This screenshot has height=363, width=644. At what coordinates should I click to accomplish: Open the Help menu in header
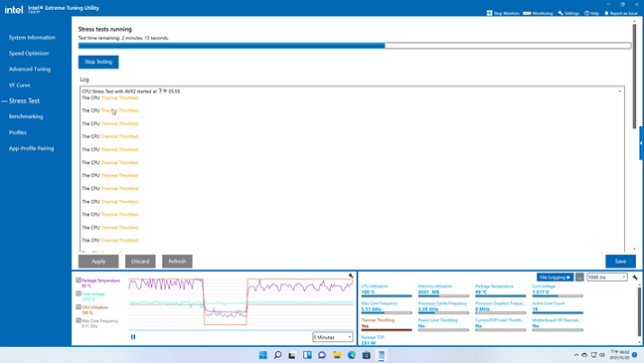click(x=591, y=13)
